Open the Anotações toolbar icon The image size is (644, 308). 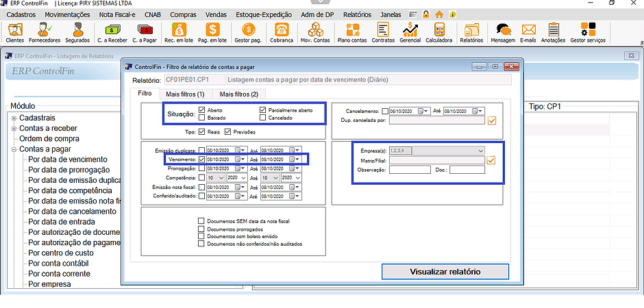554,33
